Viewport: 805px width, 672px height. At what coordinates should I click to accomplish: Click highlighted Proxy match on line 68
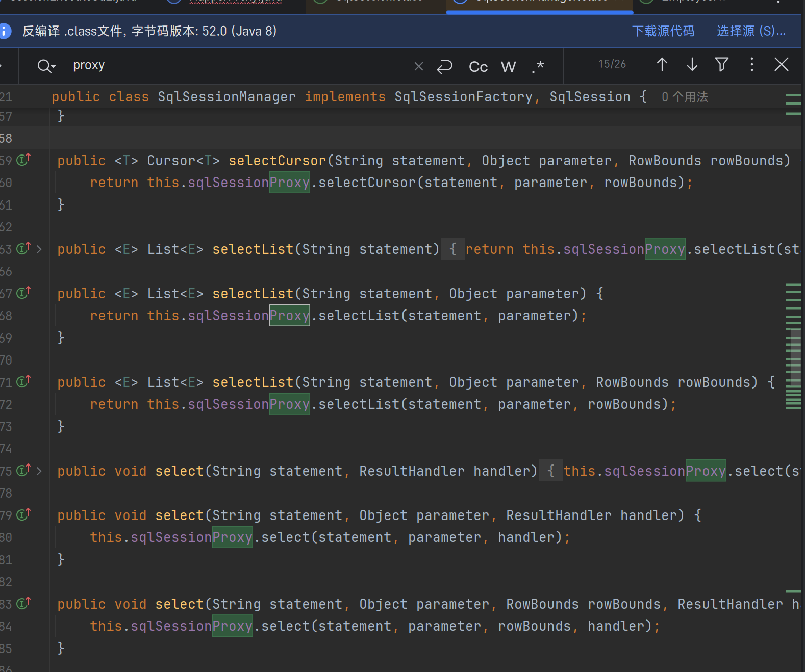[x=290, y=316]
